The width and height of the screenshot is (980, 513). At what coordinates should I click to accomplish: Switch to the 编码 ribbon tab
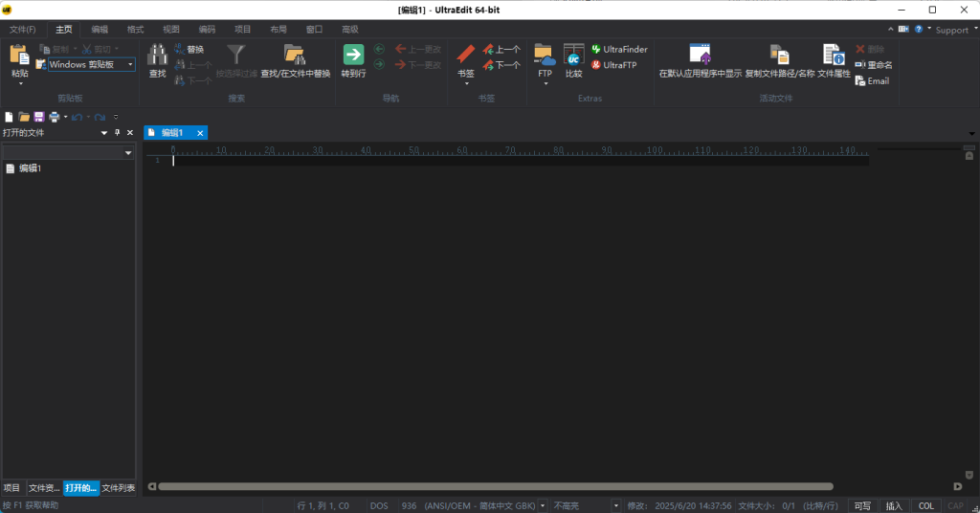[207, 30]
